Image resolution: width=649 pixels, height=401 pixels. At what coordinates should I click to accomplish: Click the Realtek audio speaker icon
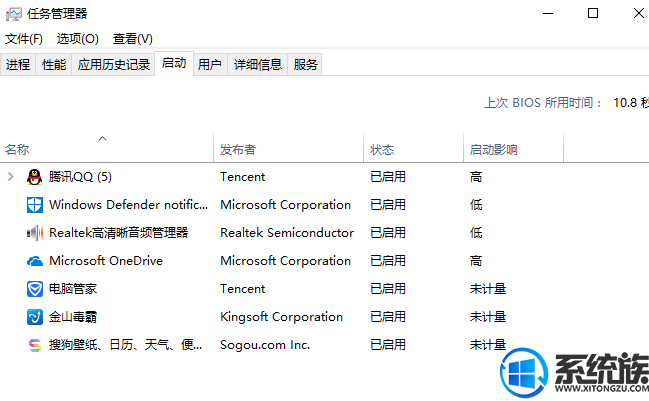click(x=34, y=233)
